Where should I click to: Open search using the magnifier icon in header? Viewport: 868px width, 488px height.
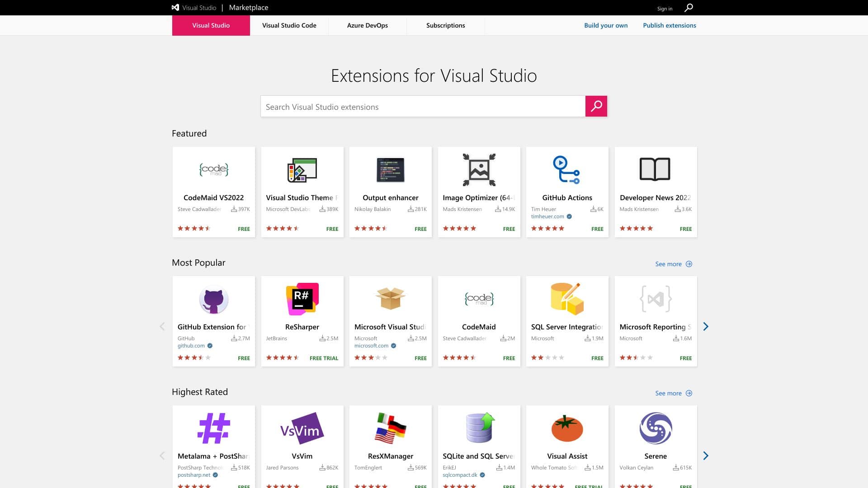689,8
